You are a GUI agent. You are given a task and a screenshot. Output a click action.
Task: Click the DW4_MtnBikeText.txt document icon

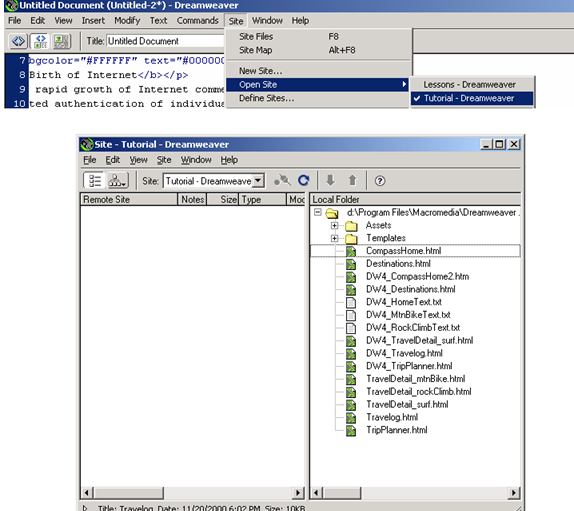(x=351, y=315)
